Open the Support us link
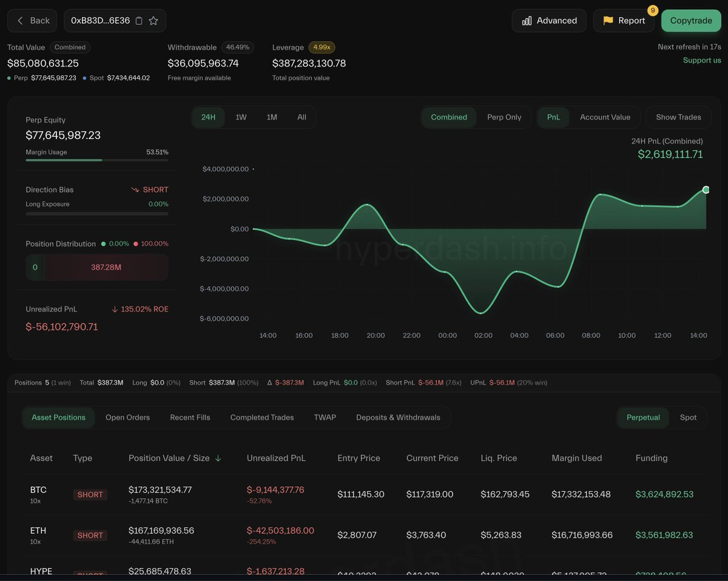The image size is (728, 581). click(x=702, y=60)
